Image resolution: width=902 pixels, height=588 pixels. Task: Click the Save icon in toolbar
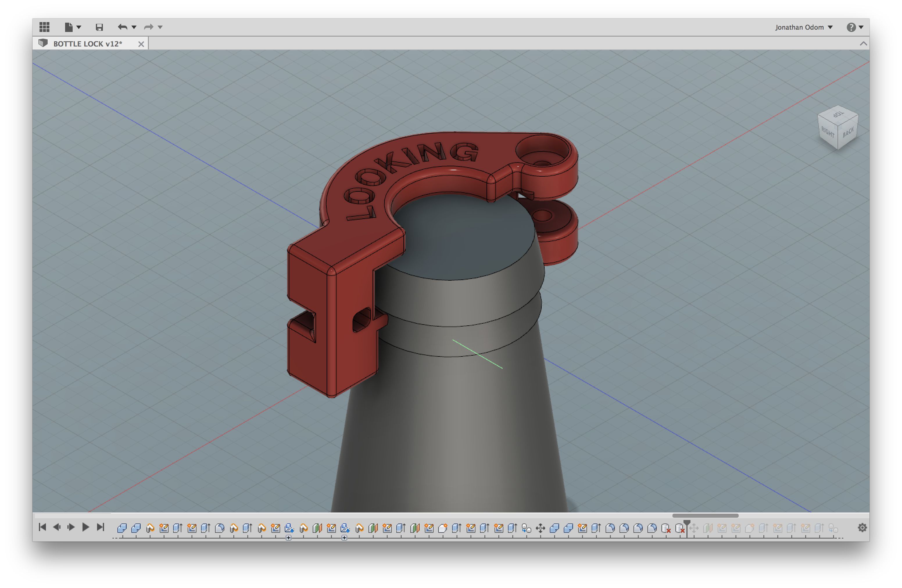coord(99,27)
